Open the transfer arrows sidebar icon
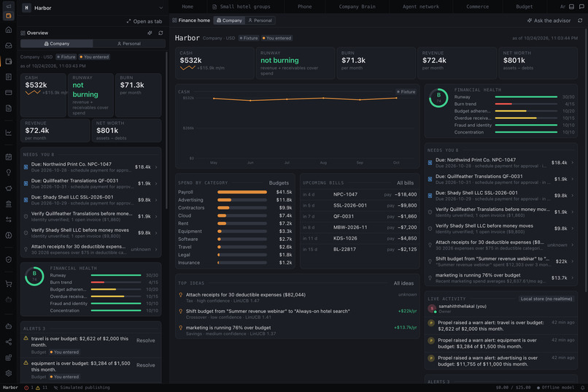588x392 pixels. point(8,220)
